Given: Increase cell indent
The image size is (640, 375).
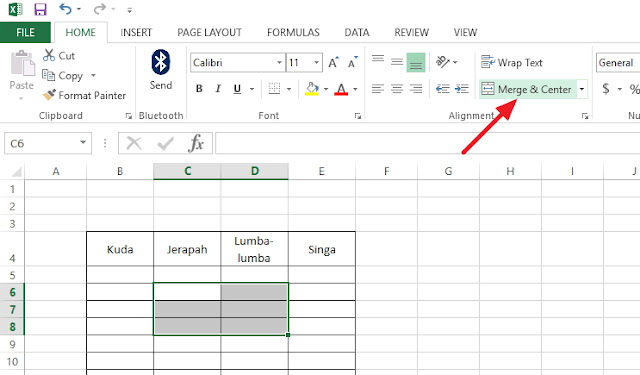Looking at the screenshot, I should [x=462, y=89].
